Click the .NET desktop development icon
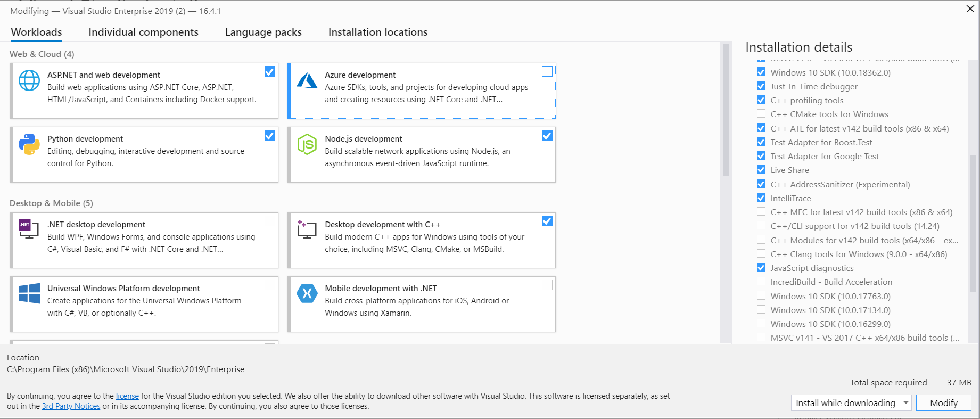 [29, 229]
